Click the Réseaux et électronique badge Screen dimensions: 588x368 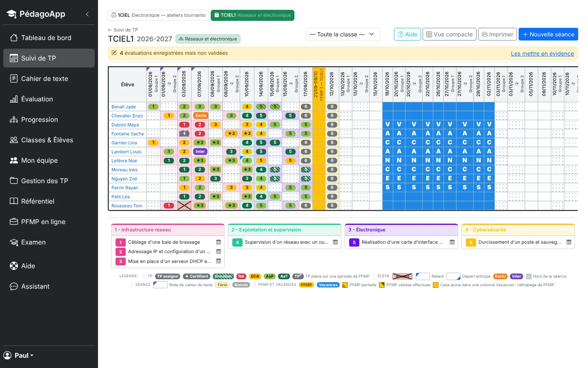coord(208,39)
